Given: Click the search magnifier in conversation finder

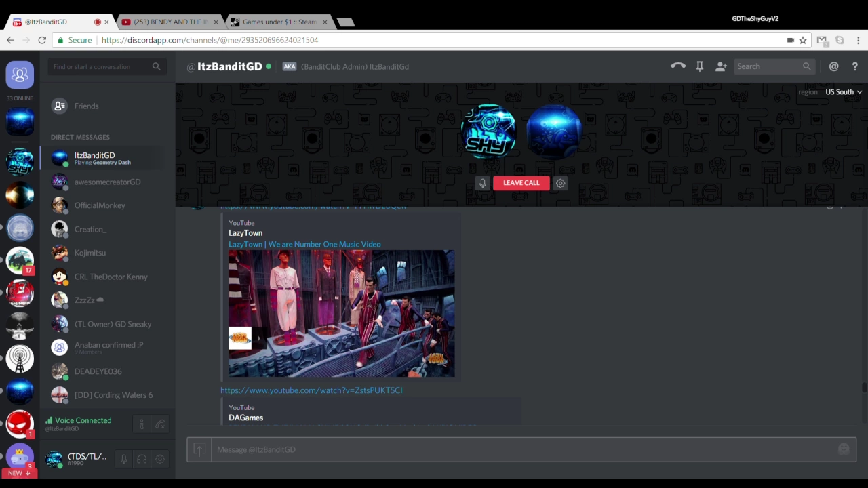Looking at the screenshot, I should (157, 66).
